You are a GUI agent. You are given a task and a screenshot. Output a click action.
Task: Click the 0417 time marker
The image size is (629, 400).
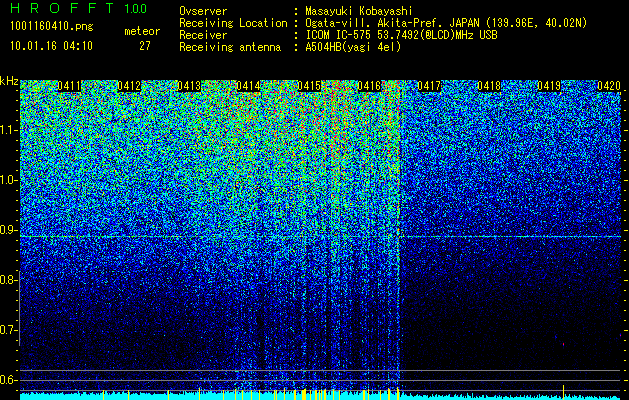click(429, 86)
